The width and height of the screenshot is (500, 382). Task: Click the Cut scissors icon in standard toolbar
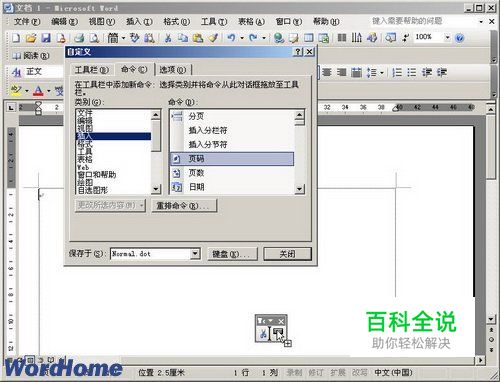point(168,38)
